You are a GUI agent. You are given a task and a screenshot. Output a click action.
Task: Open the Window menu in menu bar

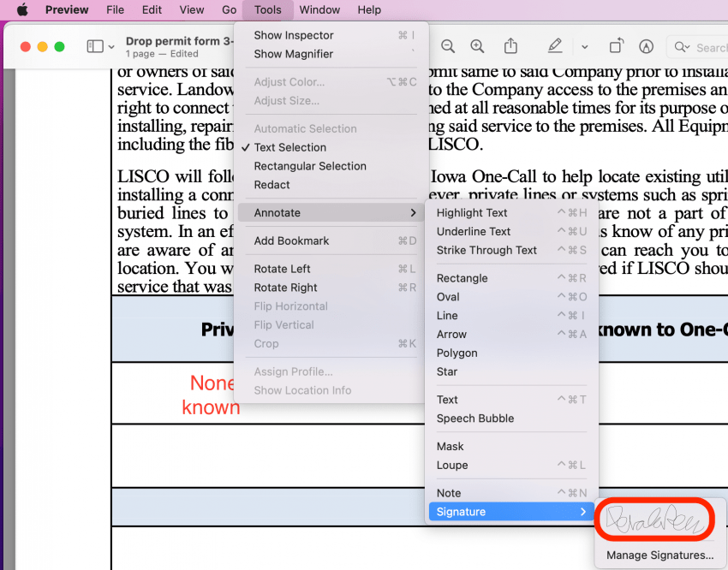[x=319, y=10]
